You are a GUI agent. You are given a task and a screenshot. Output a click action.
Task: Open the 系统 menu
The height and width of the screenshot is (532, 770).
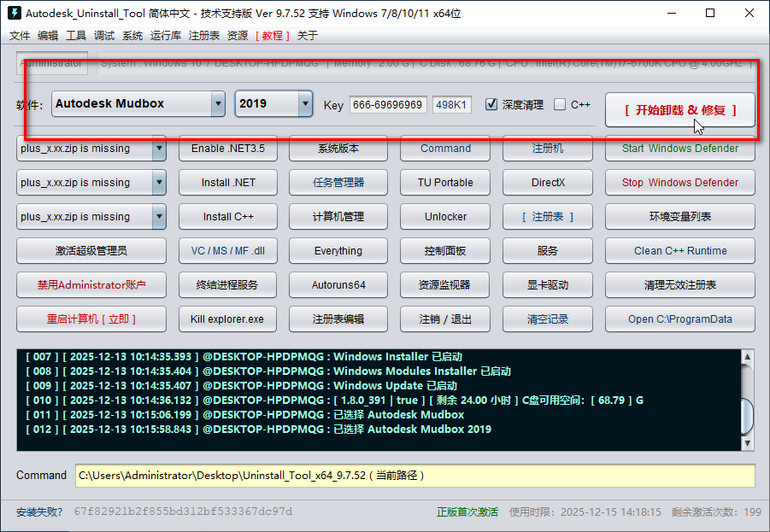click(132, 35)
